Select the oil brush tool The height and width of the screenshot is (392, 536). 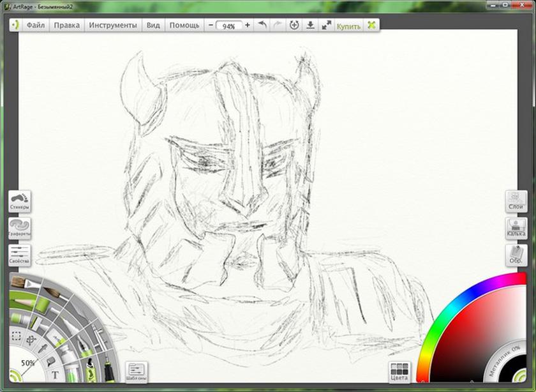(x=24, y=283)
